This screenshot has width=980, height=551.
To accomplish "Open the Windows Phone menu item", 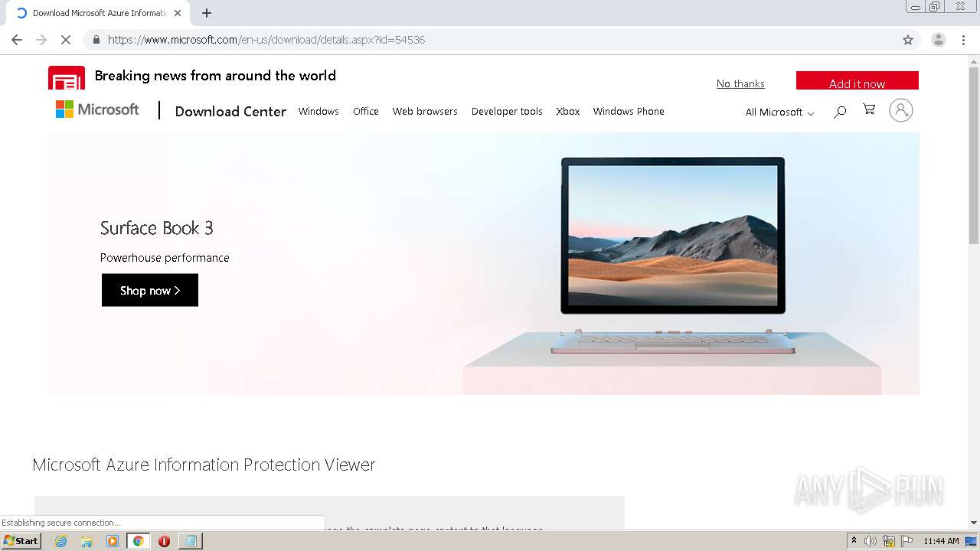I will point(629,112).
